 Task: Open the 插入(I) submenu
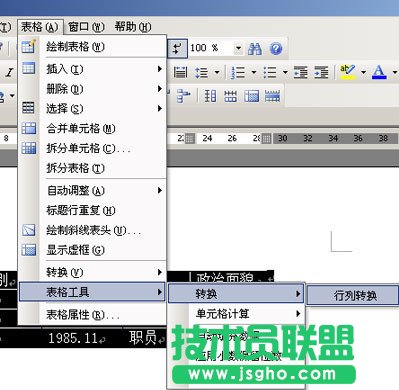(92, 69)
